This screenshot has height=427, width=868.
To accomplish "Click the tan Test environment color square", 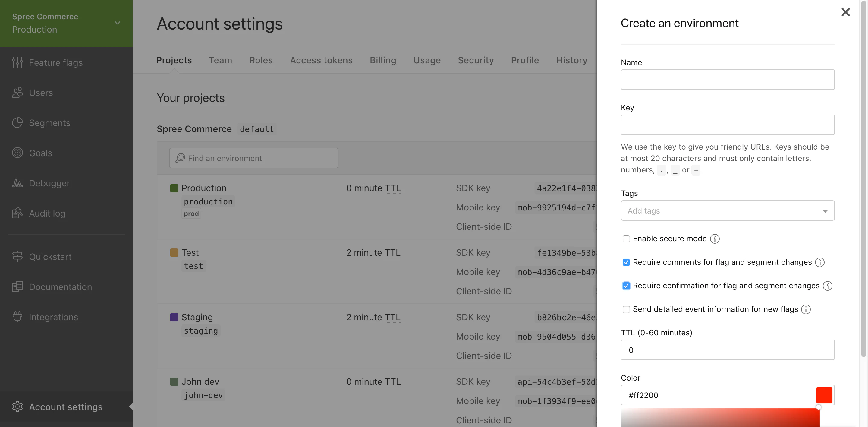I will pyautogui.click(x=174, y=252).
